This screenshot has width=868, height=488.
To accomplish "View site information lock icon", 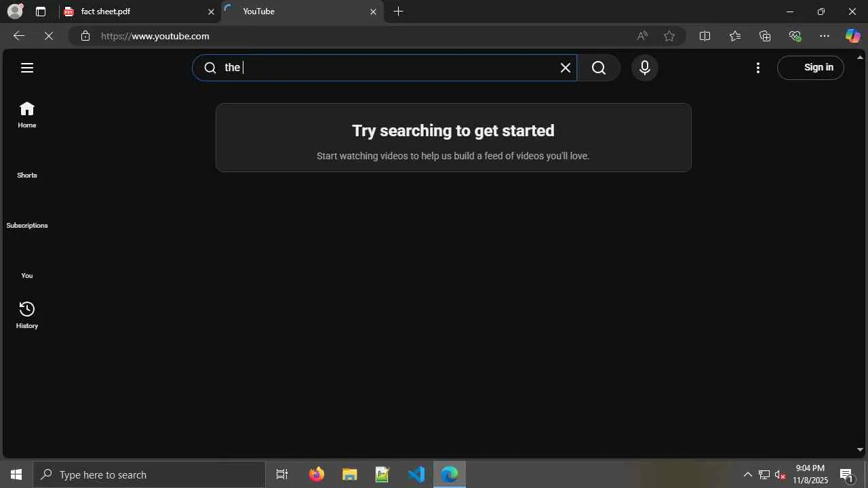I will pyautogui.click(x=85, y=36).
